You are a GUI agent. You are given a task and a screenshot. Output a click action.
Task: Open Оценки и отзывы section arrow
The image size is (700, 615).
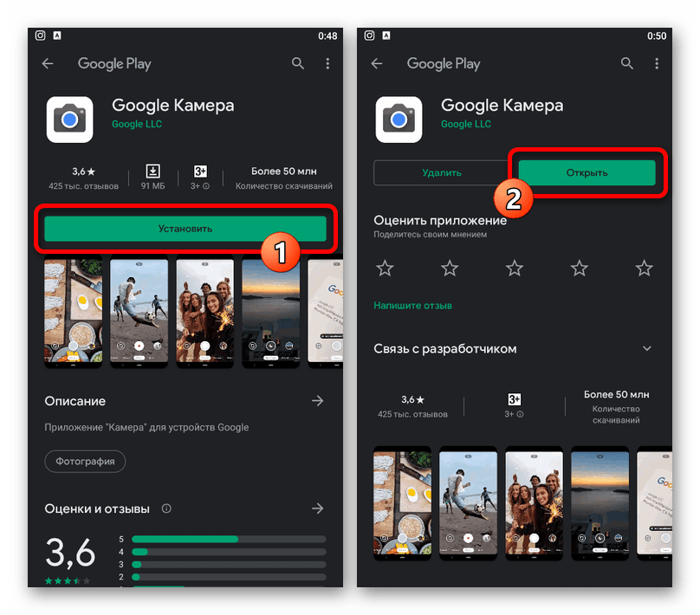click(x=318, y=508)
